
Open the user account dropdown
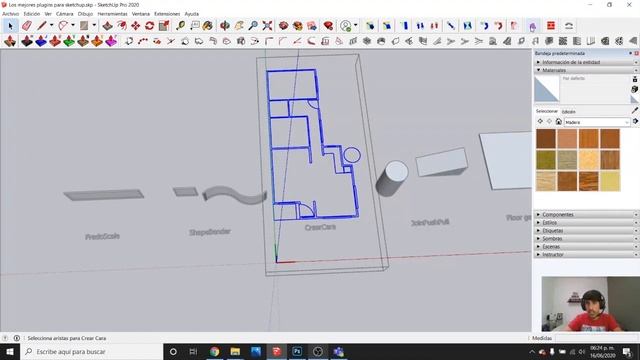(356, 25)
